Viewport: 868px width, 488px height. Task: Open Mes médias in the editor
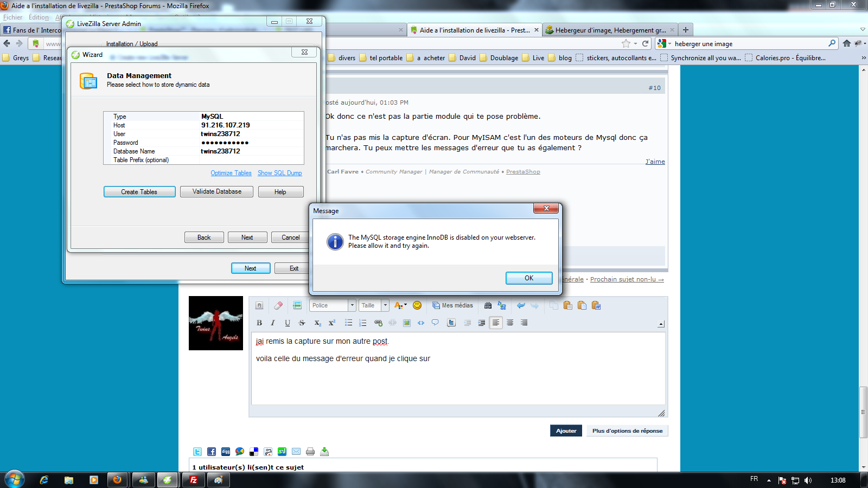(452, 305)
